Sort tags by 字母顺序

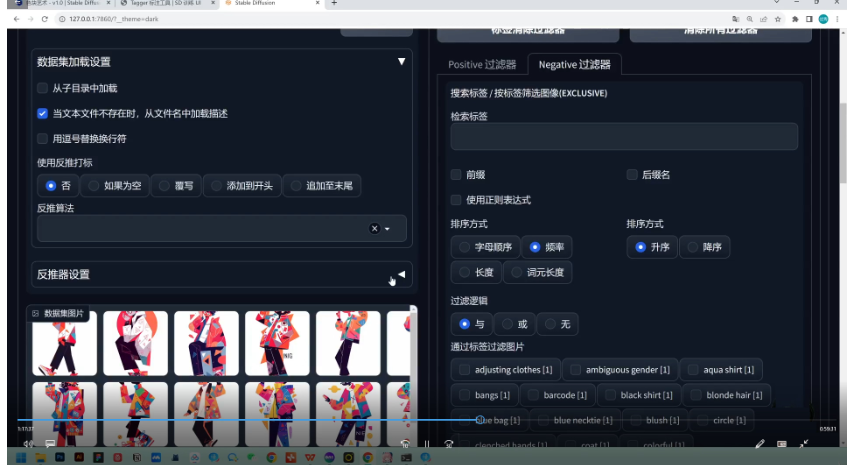coord(464,247)
